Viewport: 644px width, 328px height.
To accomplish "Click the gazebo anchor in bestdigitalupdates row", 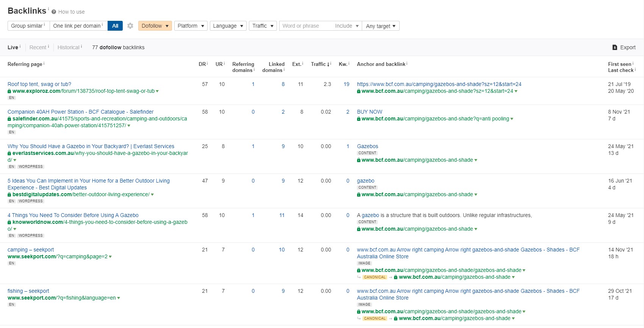I will pos(366,181).
